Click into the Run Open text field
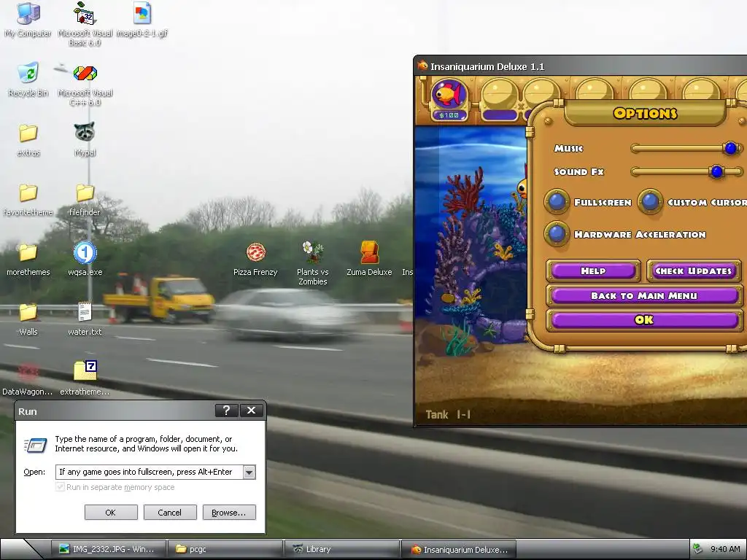 [149, 472]
